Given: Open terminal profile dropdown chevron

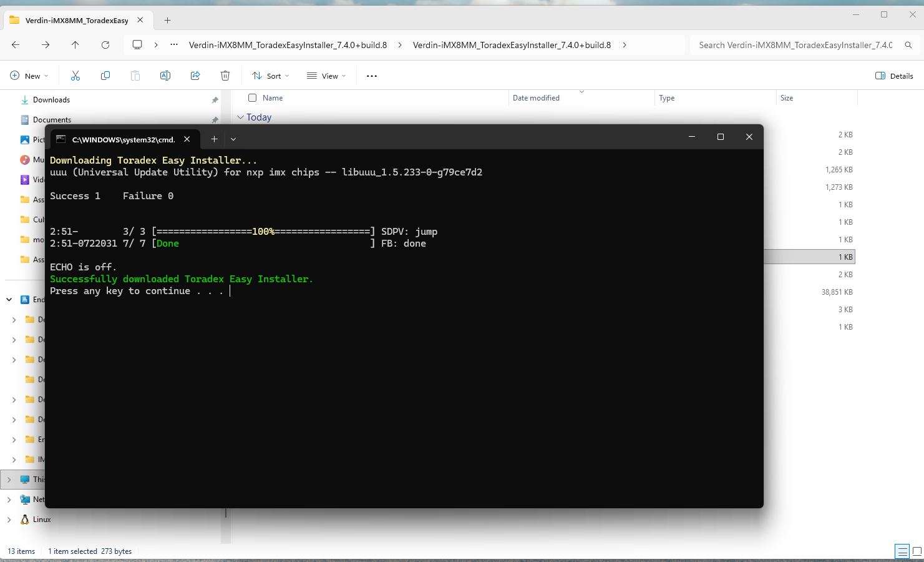Looking at the screenshot, I should click(233, 139).
